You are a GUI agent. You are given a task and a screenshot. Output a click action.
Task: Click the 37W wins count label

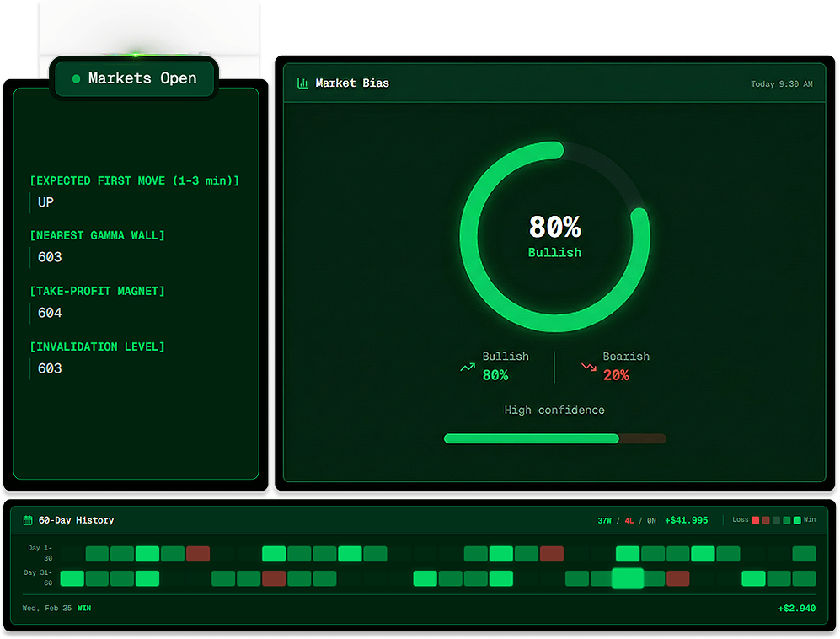604,521
